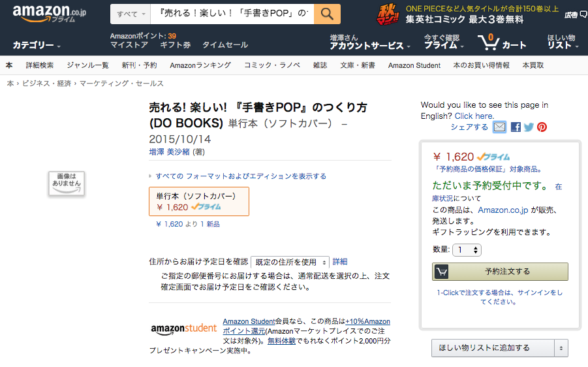Open Amazon.co.jp seller link in buy box
Screen dimensions: 588x367
(503, 210)
